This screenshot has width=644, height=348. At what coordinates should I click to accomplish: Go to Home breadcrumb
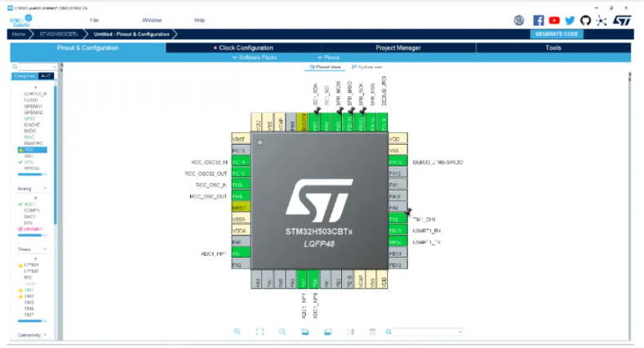[19, 34]
